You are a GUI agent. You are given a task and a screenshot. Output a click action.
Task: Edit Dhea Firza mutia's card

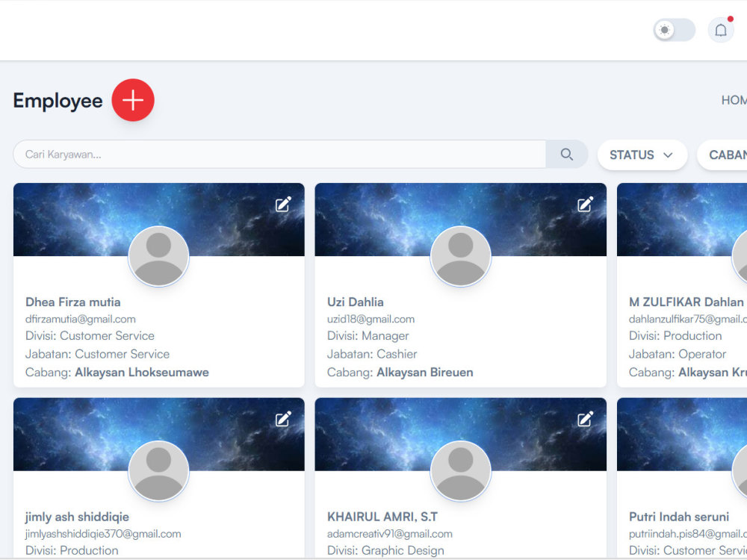[283, 205]
